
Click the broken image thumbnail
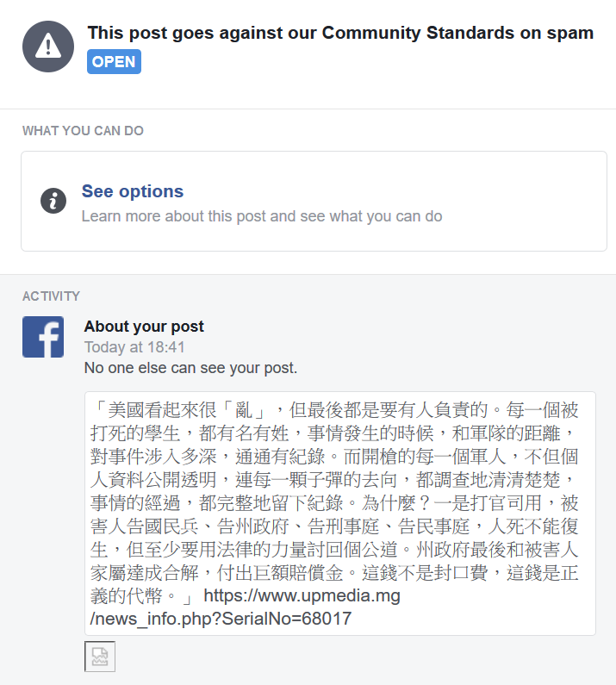[100, 657]
